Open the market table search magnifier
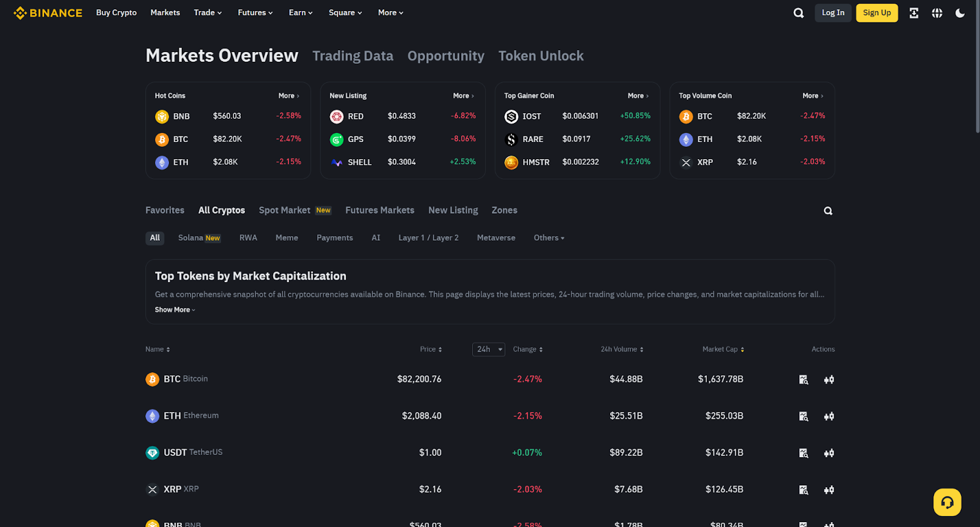This screenshot has width=980, height=527. (828, 211)
